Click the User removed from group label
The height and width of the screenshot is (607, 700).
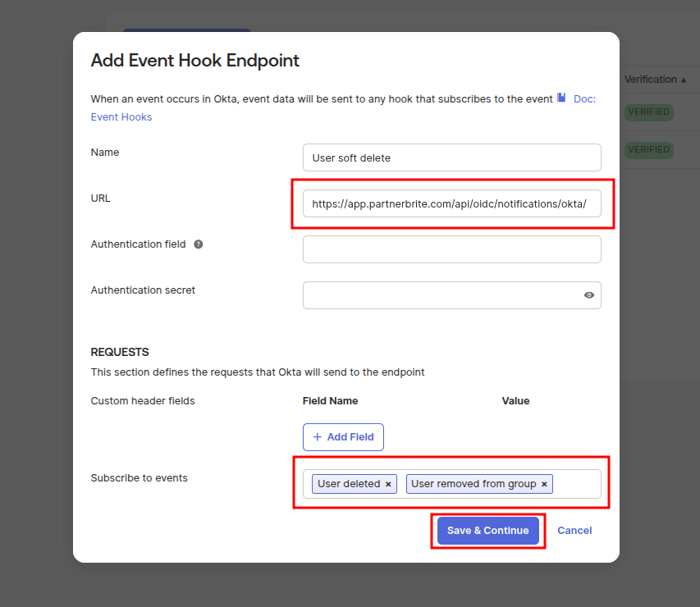click(474, 484)
